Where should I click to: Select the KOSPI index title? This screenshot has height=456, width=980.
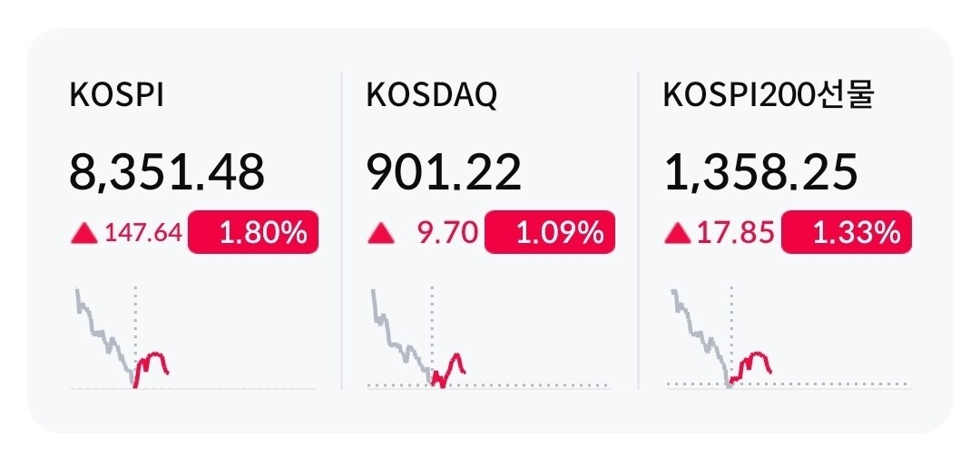coord(117,95)
